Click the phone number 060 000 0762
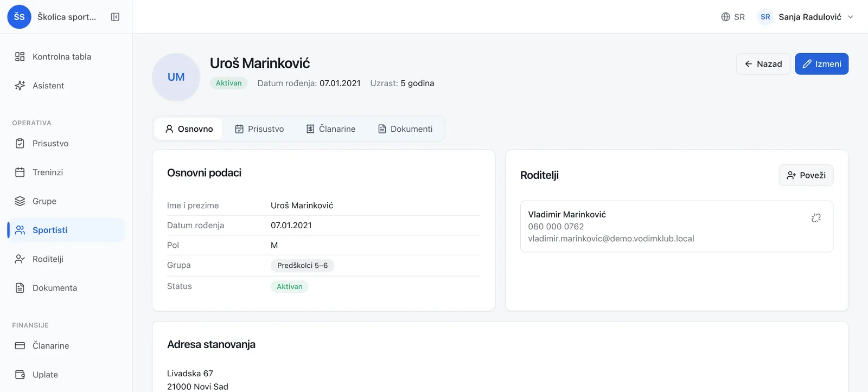This screenshot has width=868, height=392. [556, 227]
